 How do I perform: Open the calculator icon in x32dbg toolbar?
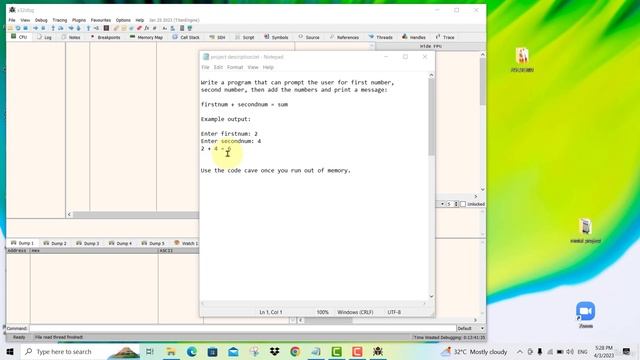[182, 28]
